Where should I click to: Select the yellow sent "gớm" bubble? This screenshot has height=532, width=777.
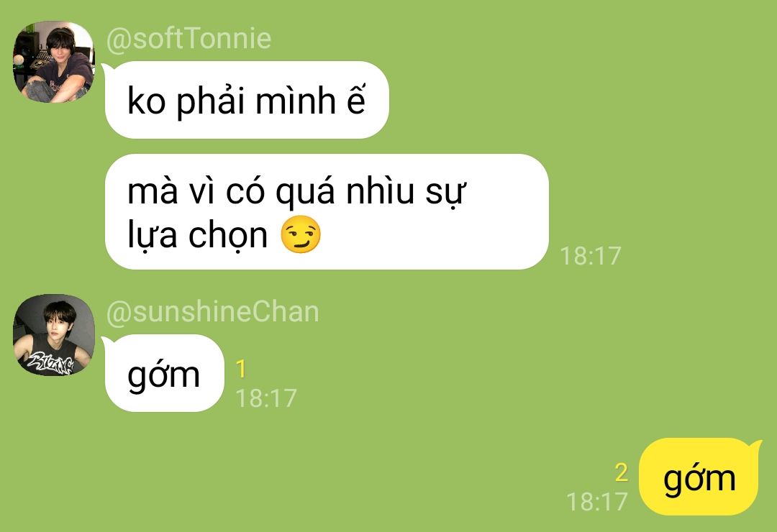pos(699,477)
